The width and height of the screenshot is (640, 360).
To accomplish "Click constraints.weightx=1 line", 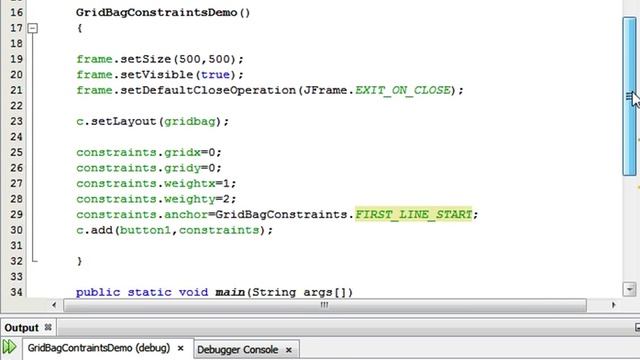I will pos(156,184).
